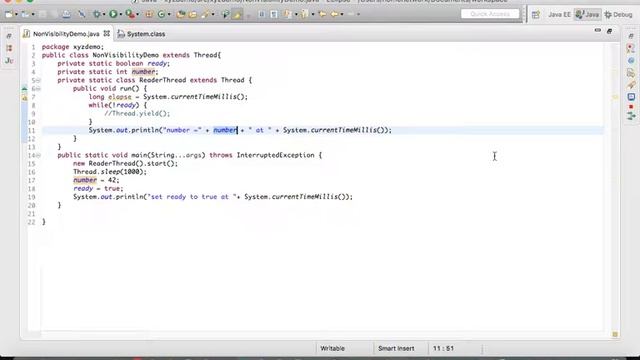640x360 pixels.
Task: Toggle Show Whitespace Characters icon
Action: pos(274,14)
